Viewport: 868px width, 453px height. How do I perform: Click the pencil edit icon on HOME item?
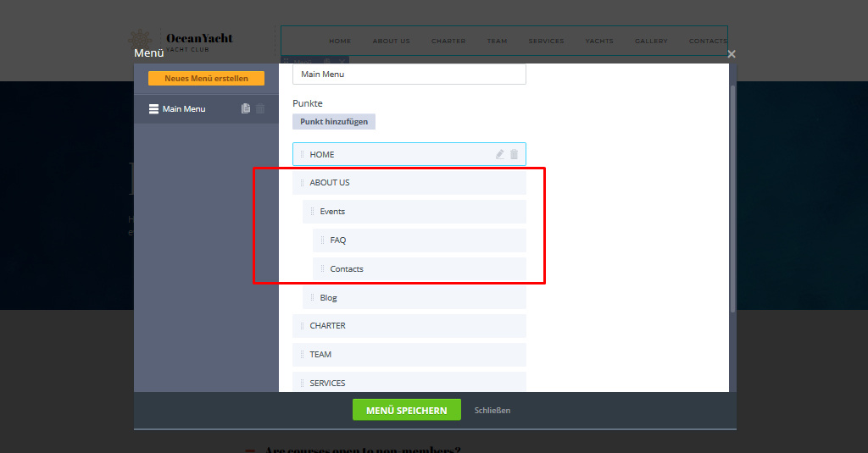coord(500,154)
